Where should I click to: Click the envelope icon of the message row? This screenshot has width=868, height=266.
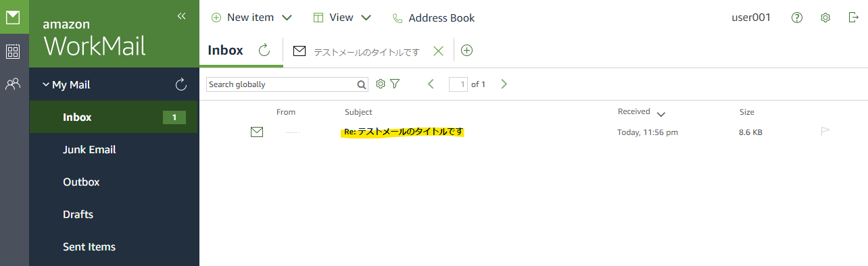[x=256, y=132]
